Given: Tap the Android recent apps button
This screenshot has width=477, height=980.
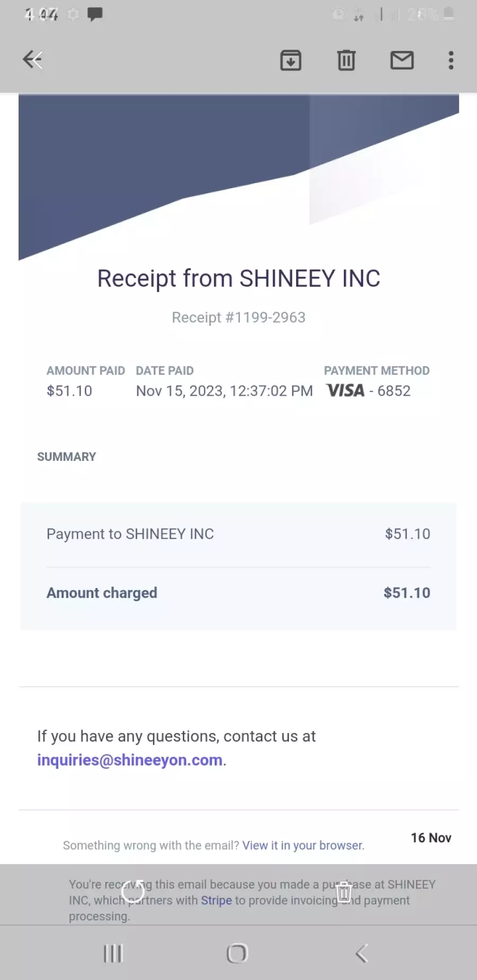Looking at the screenshot, I should (x=113, y=954).
